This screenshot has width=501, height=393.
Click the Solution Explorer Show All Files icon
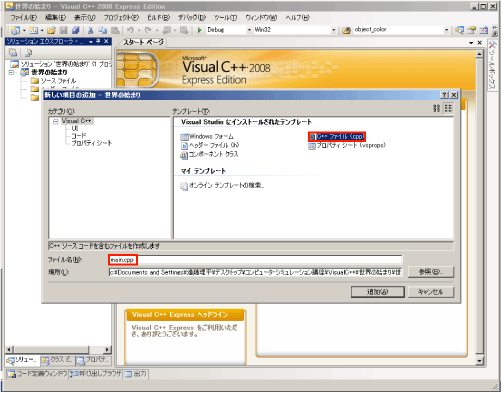point(28,52)
